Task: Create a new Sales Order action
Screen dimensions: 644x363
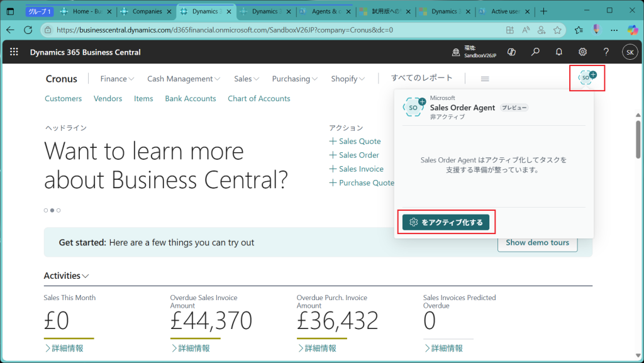Action: [x=354, y=155]
